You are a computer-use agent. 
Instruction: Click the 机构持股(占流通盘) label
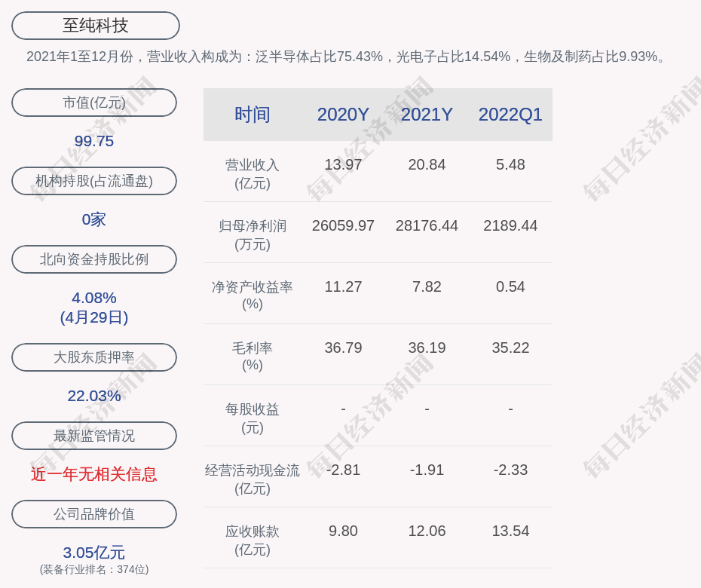click(94, 181)
